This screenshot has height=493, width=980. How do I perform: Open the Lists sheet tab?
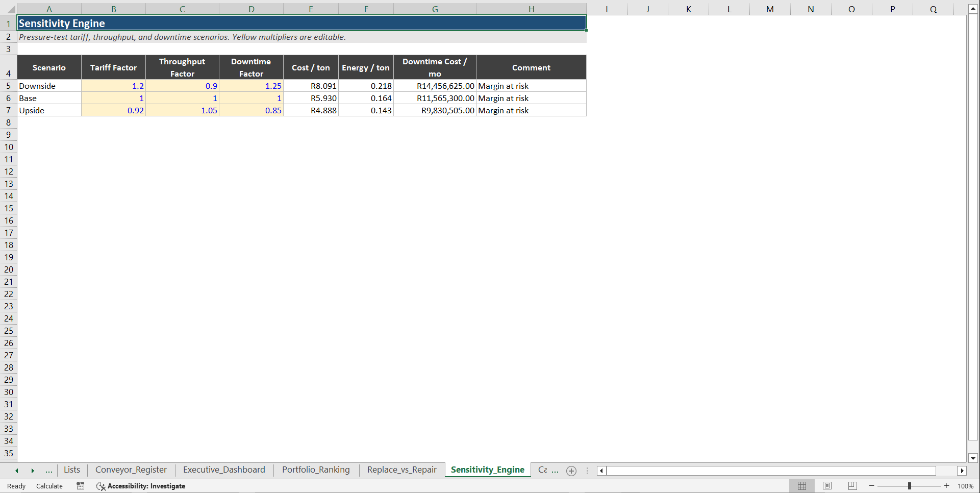click(x=72, y=470)
